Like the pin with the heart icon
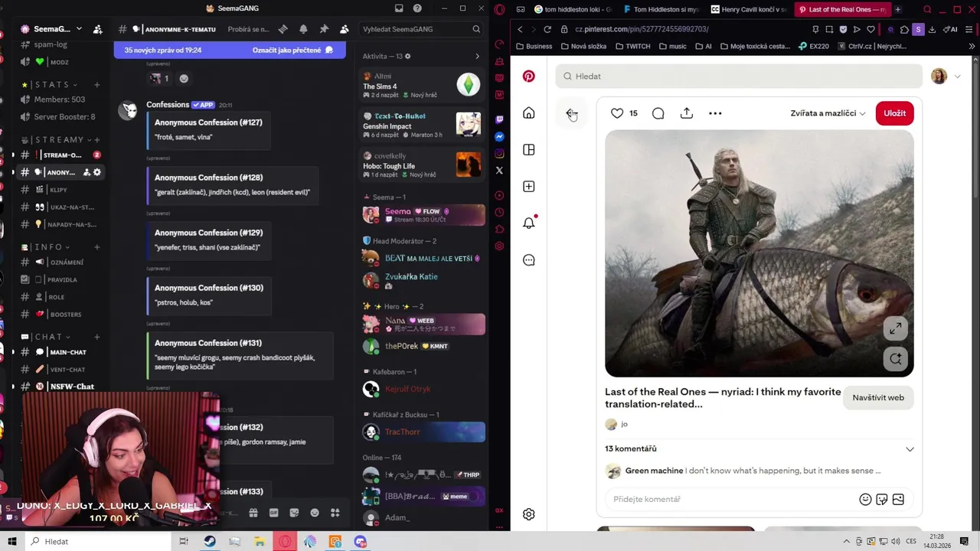The width and height of the screenshot is (980, 551). (617, 113)
